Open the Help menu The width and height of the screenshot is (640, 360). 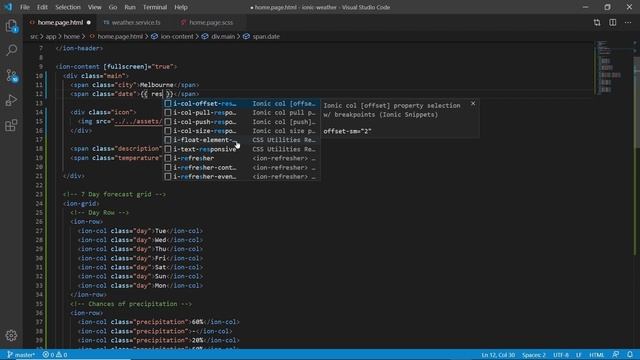coord(181,7)
